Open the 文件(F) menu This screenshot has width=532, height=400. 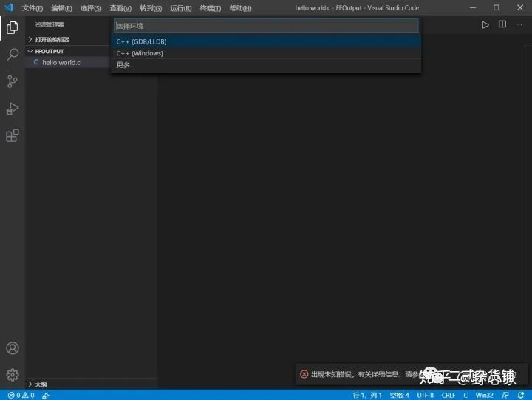(x=33, y=8)
